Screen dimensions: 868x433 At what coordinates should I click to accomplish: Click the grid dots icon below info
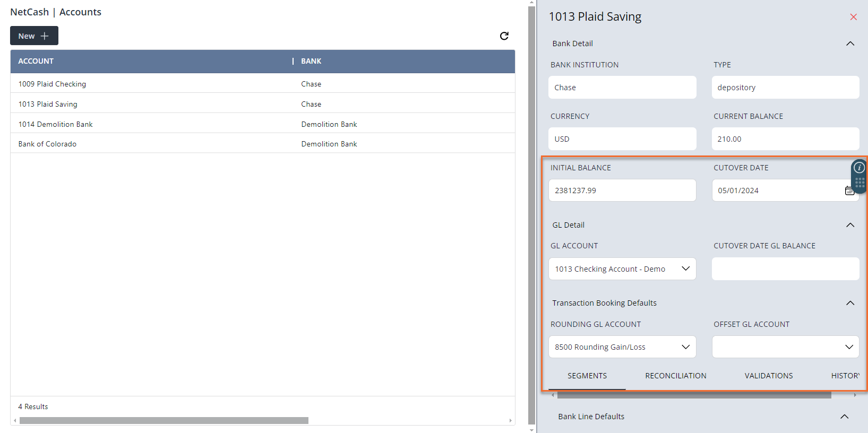(860, 183)
